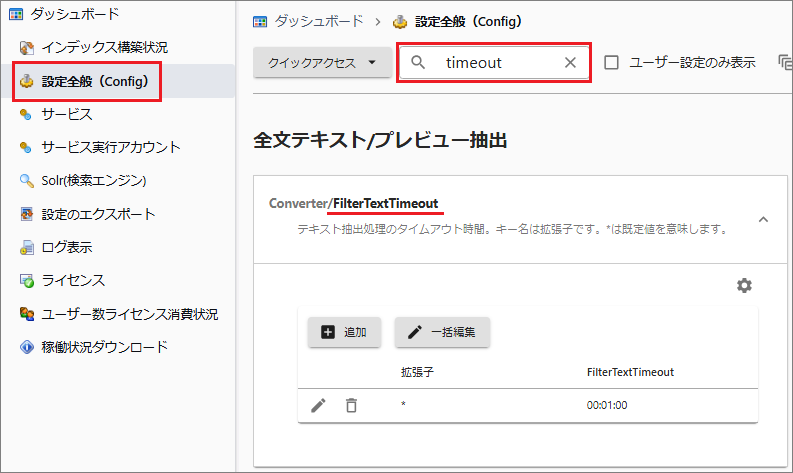This screenshot has height=473, width=793.
Task: Open the クイックアクセス dropdown
Action: (322, 63)
